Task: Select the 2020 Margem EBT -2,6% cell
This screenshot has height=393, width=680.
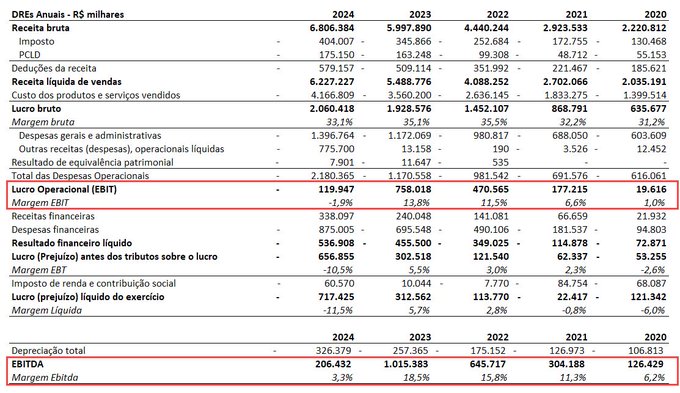Action: tap(652, 270)
